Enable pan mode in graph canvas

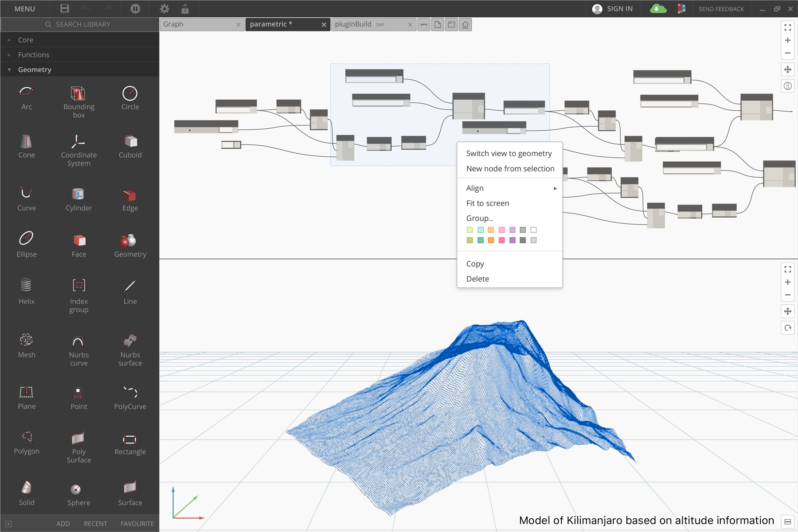click(787, 69)
